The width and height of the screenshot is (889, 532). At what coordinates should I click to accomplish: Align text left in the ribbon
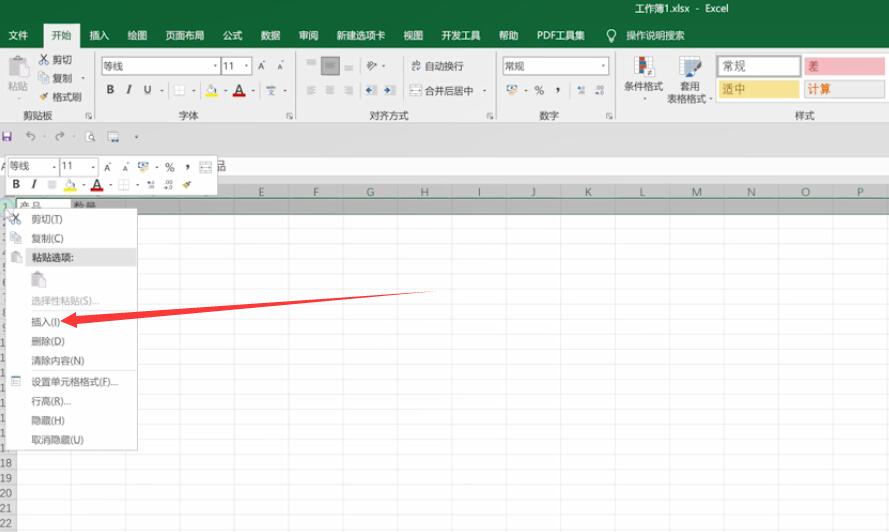311,90
